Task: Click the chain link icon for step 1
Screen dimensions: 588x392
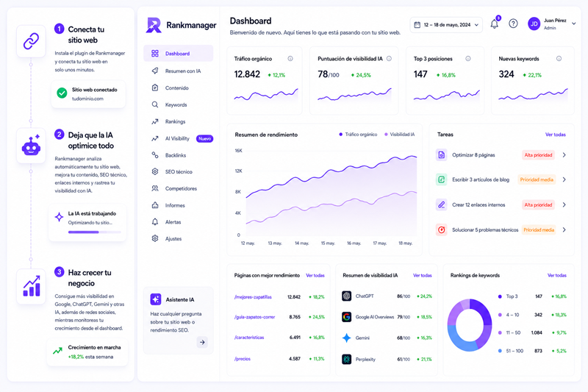Action: coord(31,41)
